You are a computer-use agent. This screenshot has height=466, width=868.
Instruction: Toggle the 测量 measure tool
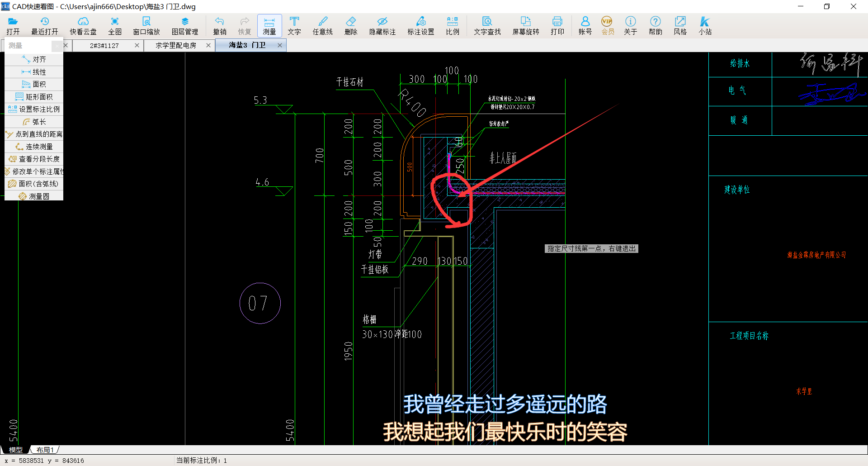point(269,26)
